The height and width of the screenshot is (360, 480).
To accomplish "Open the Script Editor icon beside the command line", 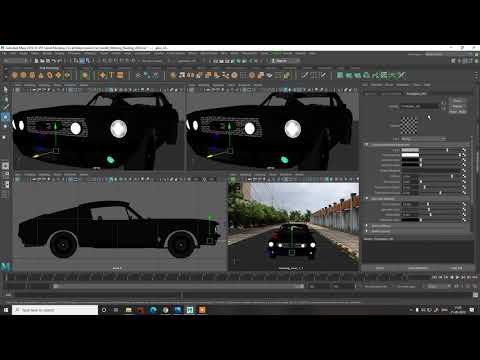I will tap(475, 295).
